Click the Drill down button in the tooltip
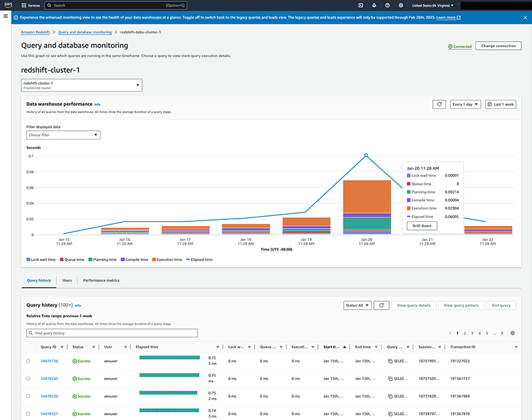The width and height of the screenshot is (532, 420). click(421, 225)
